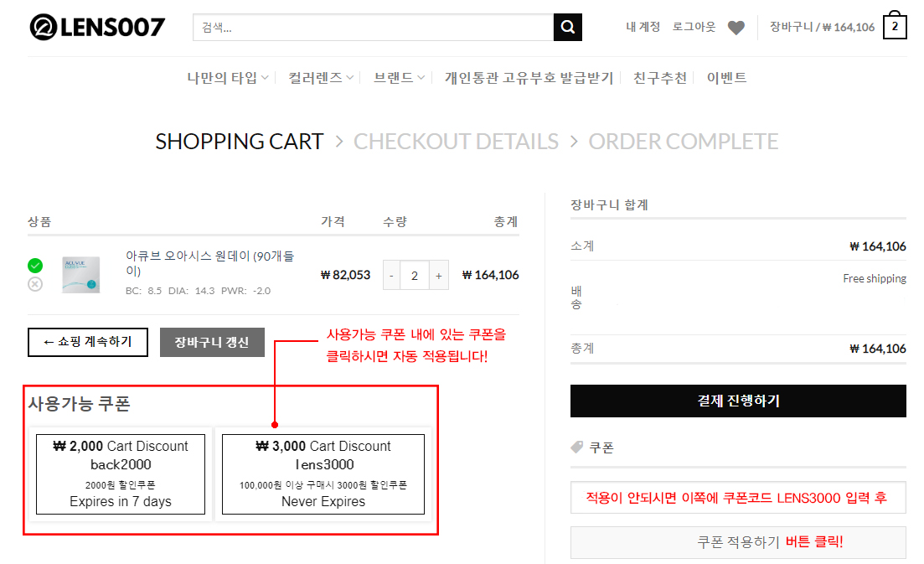The height and width of the screenshot is (564, 924).
Task: Expand the 컬러렌즈 dropdown menu
Action: click(x=321, y=78)
